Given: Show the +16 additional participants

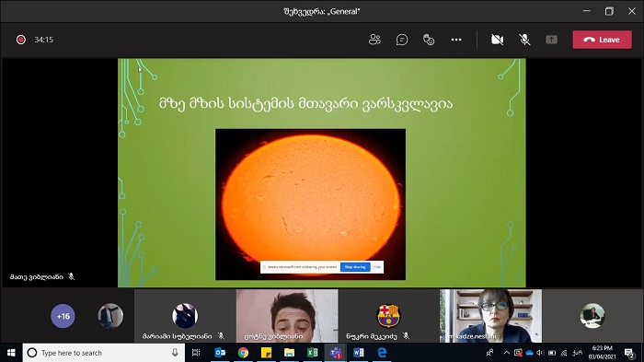Looking at the screenshot, I should (63, 316).
